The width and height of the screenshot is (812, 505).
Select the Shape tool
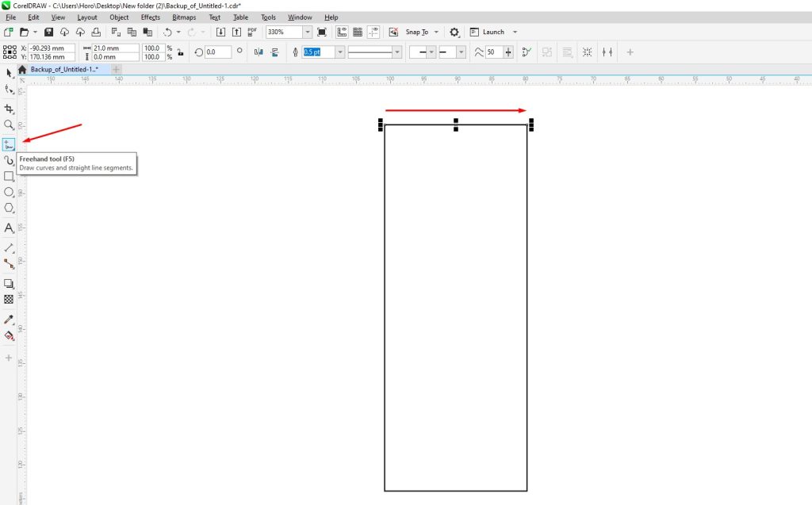pyautogui.click(x=10, y=89)
